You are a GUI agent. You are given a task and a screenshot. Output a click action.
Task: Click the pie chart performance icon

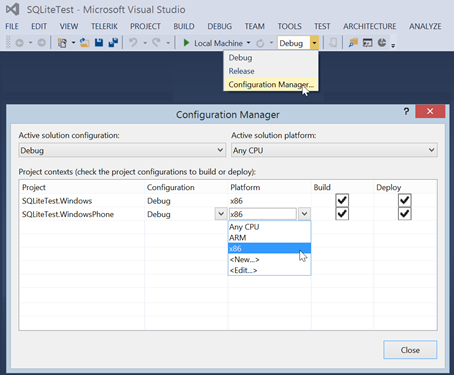382,43
